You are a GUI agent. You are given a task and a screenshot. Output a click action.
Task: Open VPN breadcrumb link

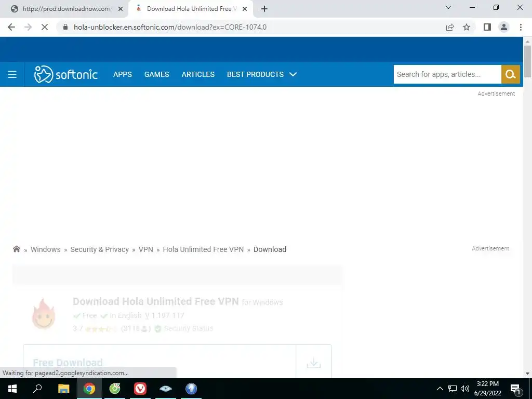[146, 249]
